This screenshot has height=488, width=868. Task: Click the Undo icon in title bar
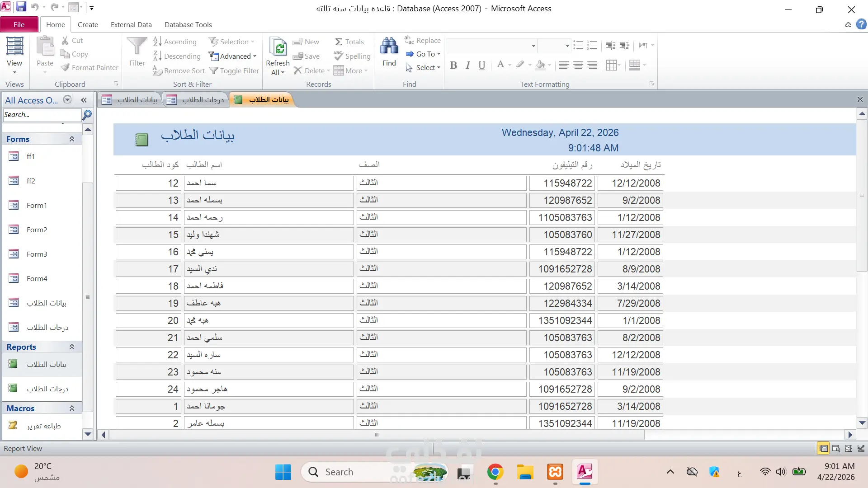click(35, 7)
